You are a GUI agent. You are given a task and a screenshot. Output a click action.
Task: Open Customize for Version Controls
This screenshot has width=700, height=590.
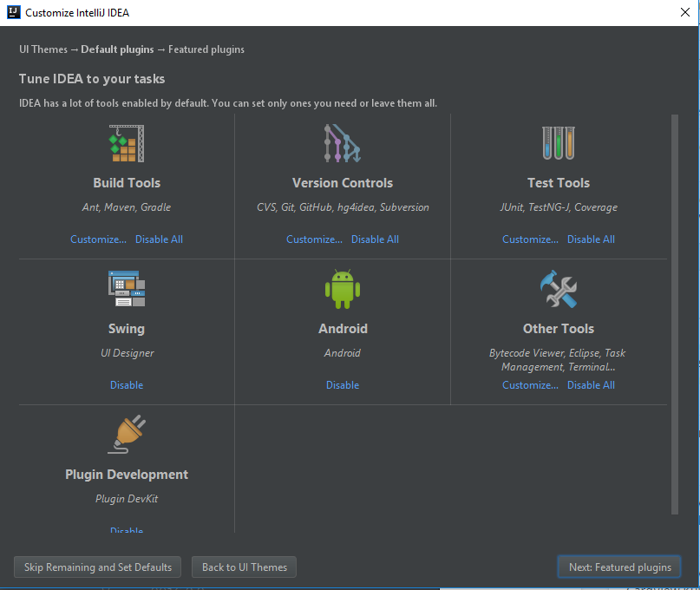click(314, 239)
